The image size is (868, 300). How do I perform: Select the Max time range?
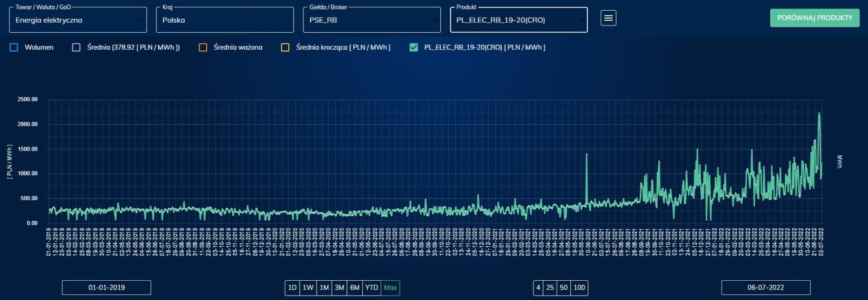coord(390,288)
